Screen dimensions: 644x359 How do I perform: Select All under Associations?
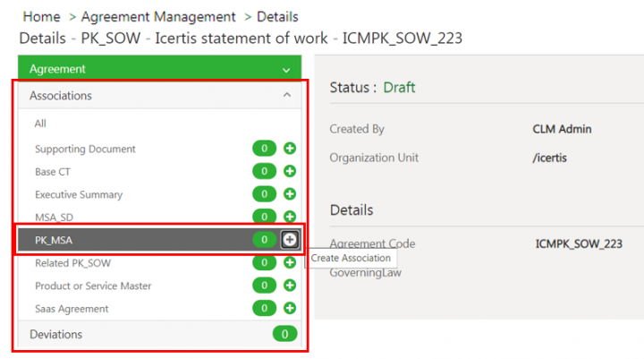(x=40, y=124)
